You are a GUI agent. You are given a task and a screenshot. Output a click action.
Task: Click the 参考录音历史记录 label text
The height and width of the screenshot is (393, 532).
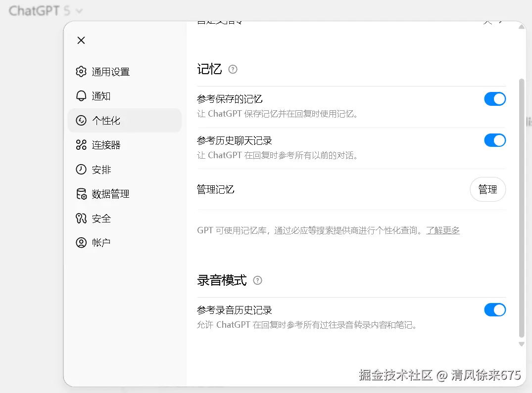[x=235, y=310]
